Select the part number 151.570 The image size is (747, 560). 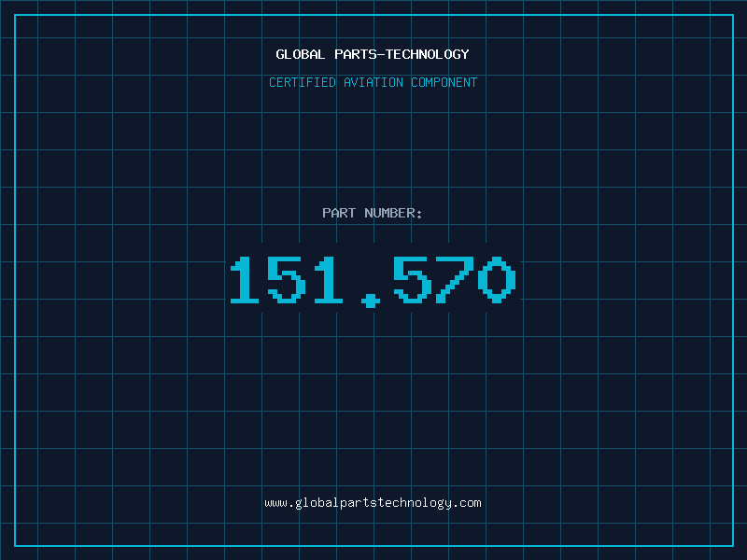click(x=373, y=282)
